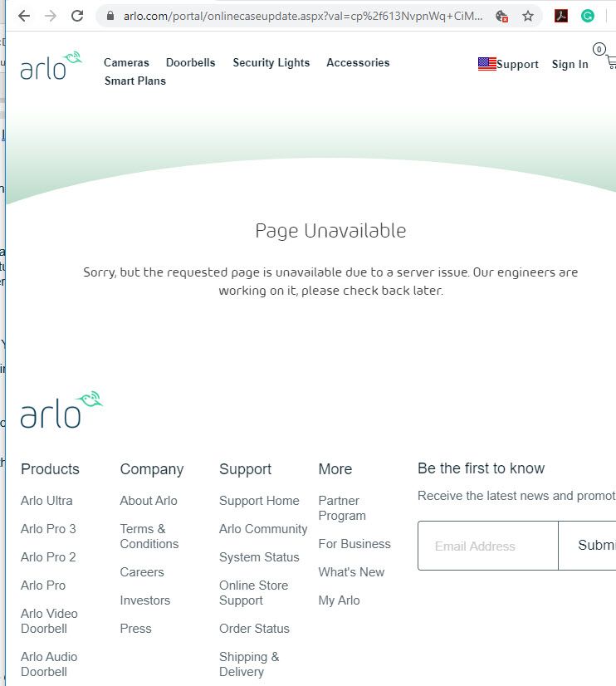This screenshot has height=686, width=616.
Task: Open the Arlo Pro 3 link
Action: [x=48, y=528]
